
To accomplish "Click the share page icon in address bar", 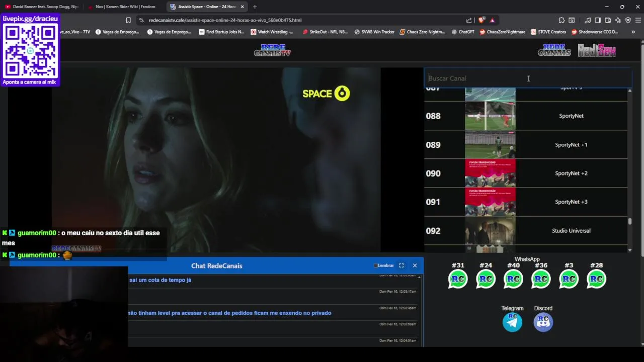I will 469,20.
